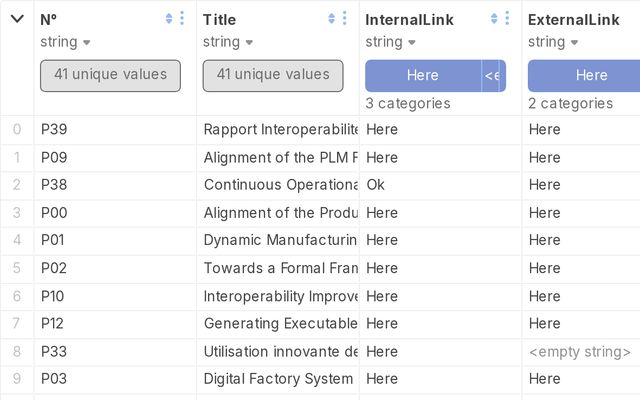This screenshot has width=640, height=400.
Task: Open string type dropdown under Title
Action: coord(227,42)
